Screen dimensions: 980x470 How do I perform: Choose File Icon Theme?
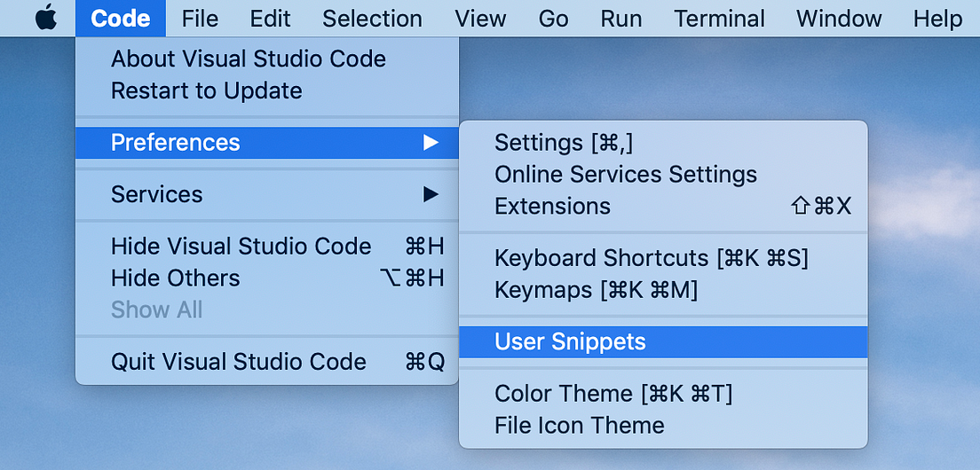point(663,425)
